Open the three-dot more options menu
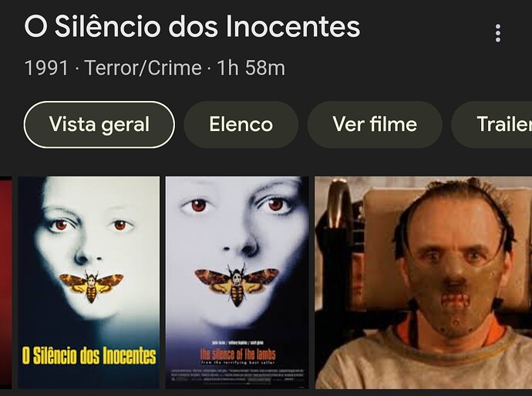The image size is (532, 396). click(x=498, y=33)
